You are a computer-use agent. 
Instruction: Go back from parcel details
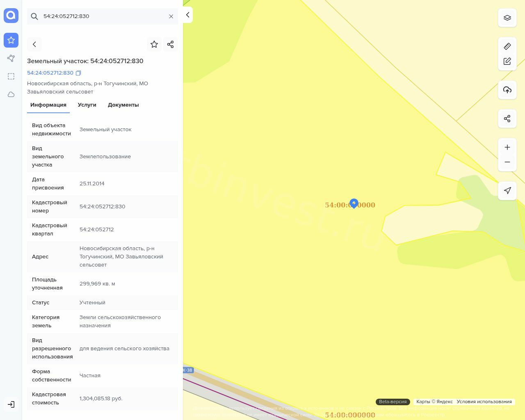(34, 44)
